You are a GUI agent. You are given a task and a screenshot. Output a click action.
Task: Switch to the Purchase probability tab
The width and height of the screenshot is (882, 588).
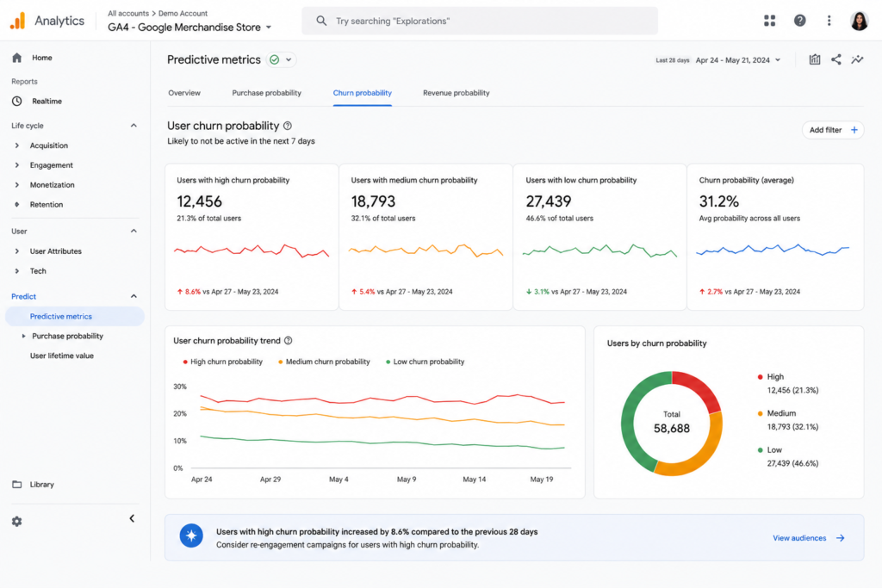click(266, 93)
